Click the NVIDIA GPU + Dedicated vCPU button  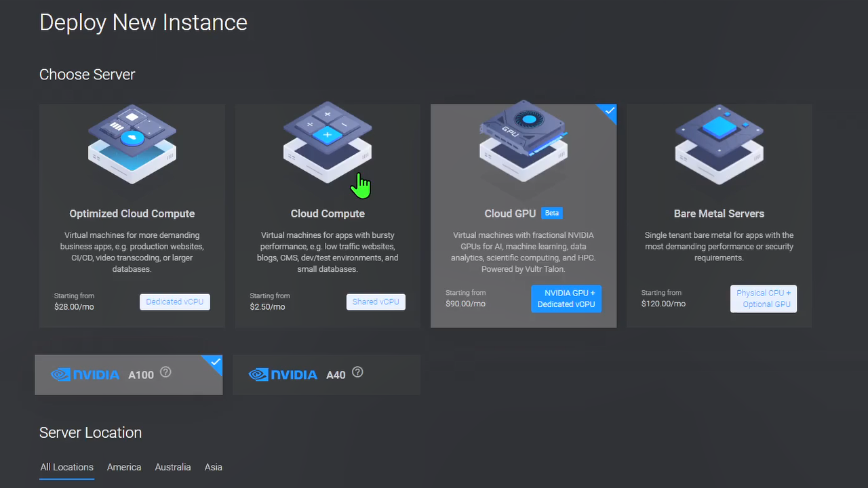(566, 299)
